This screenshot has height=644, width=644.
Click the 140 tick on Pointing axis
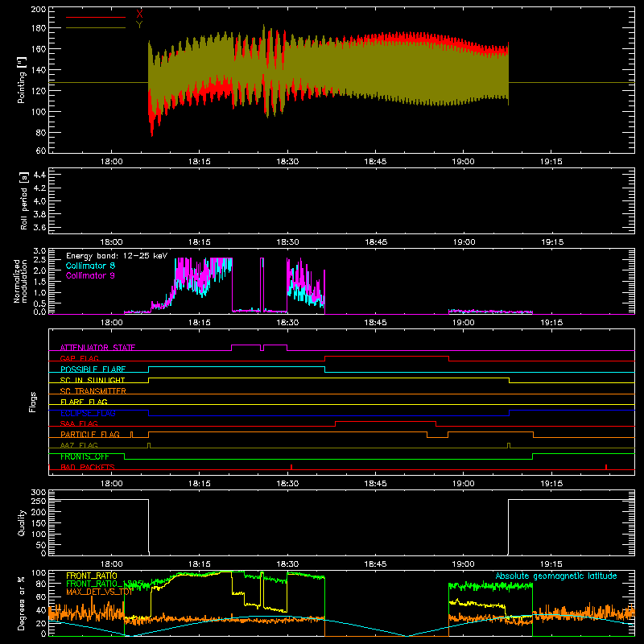click(x=38, y=70)
